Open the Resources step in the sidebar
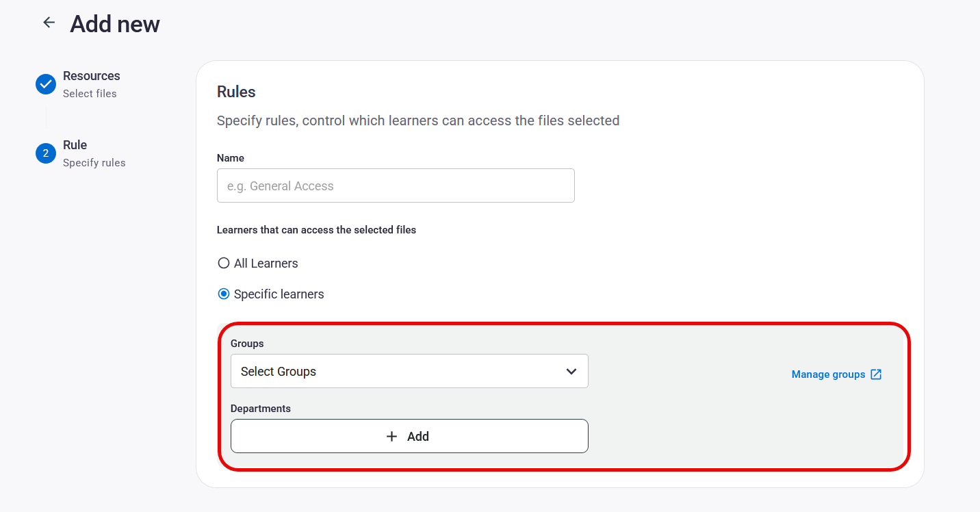This screenshot has width=980, height=512. (x=92, y=76)
